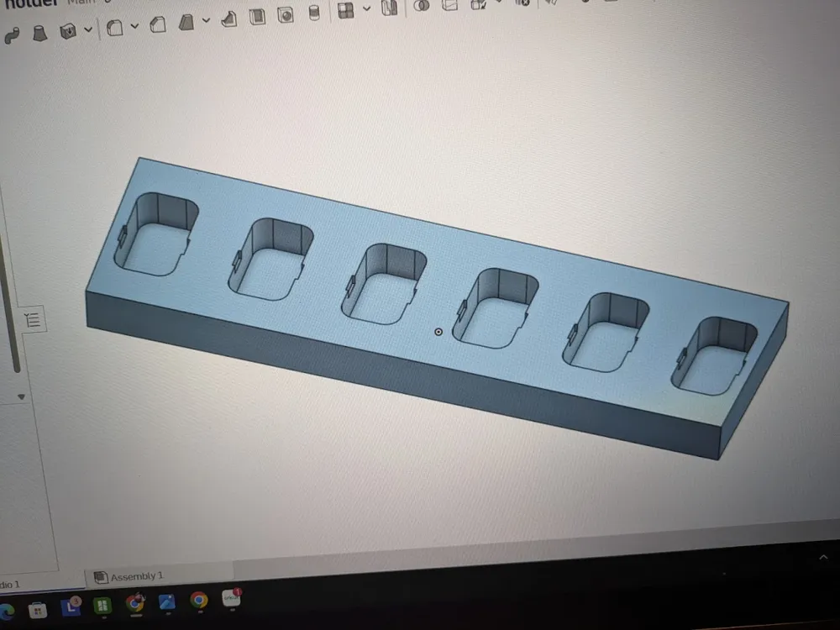Select the Draft tool

186,23
